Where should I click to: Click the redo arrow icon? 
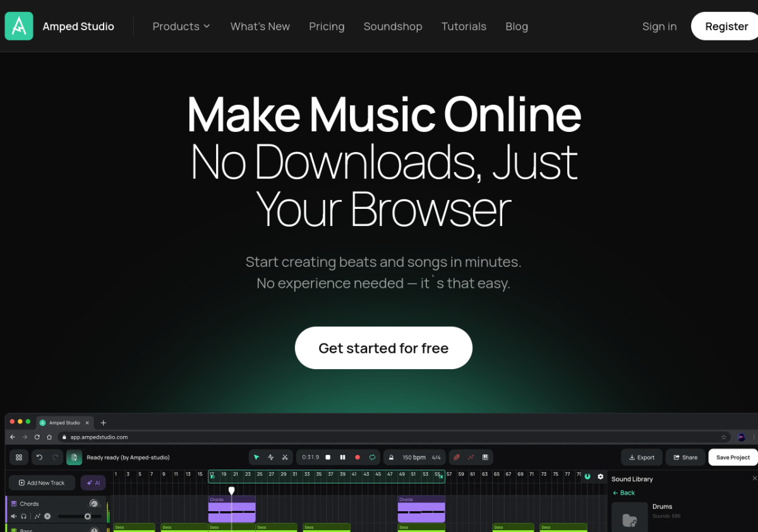[x=56, y=458]
